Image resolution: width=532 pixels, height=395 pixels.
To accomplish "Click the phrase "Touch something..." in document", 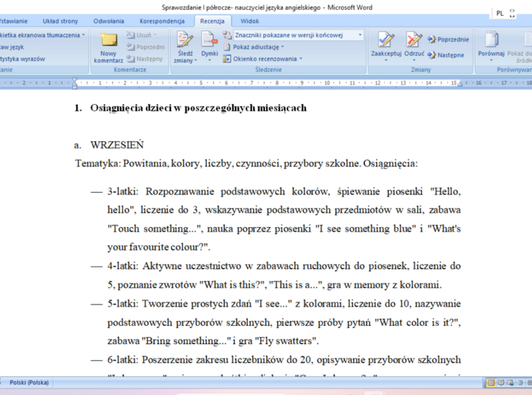I will (155, 229).
